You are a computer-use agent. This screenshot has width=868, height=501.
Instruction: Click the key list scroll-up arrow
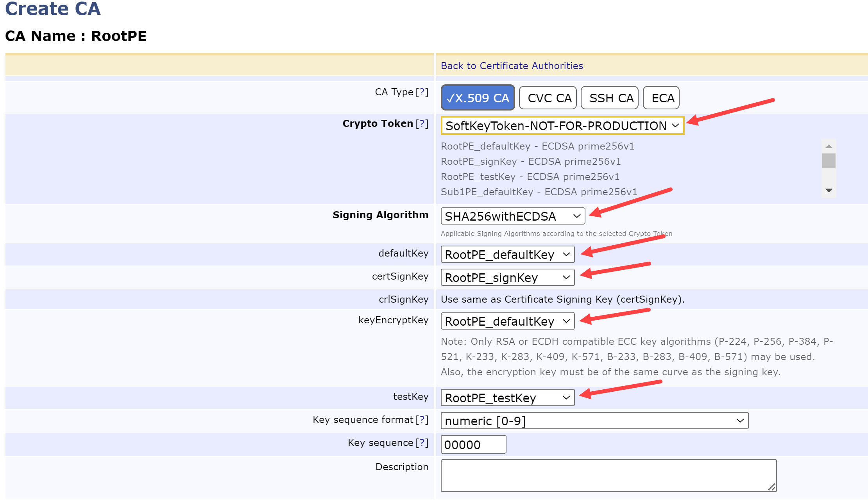(829, 146)
